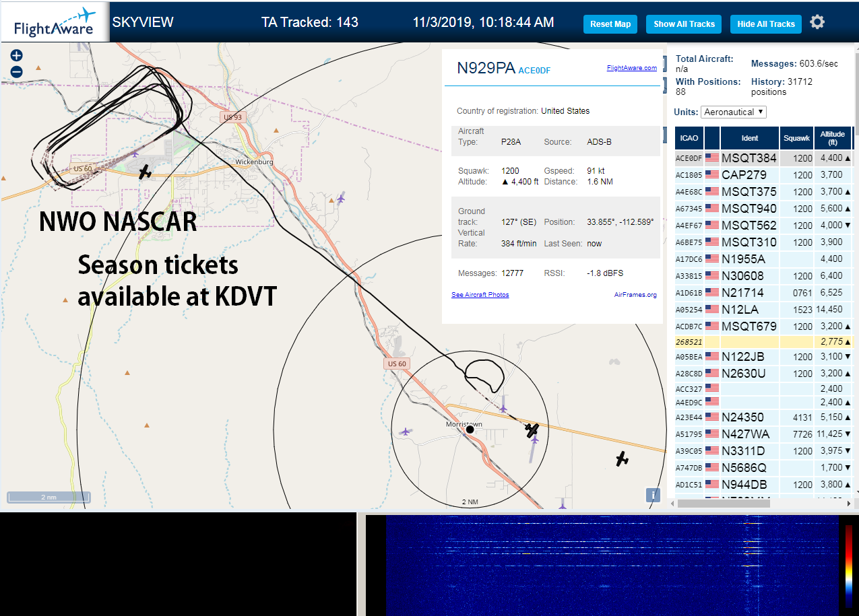Click the US flag in N427WA row
Image resolution: width=859 pixels, height=616 pixels.
click(x=712, y=434)
